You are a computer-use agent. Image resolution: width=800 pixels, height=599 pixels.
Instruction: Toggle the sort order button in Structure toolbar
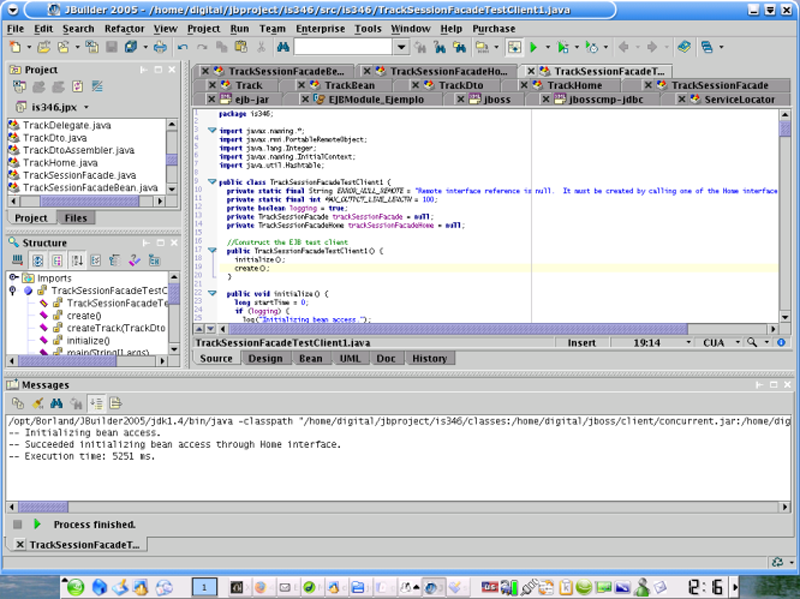click(x=77, y=260)
